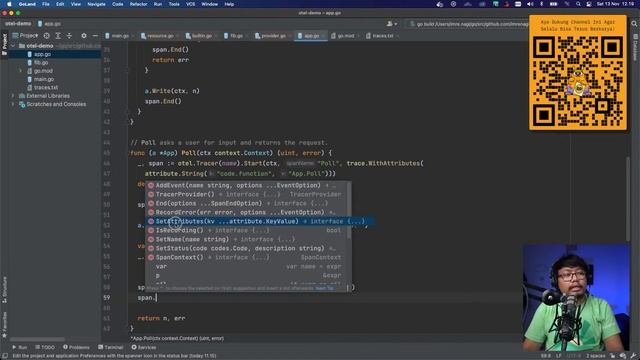Select traces.txt in the Project tree
The height and width of the screenshot is (360, 640).
click(x=45, y=87)
